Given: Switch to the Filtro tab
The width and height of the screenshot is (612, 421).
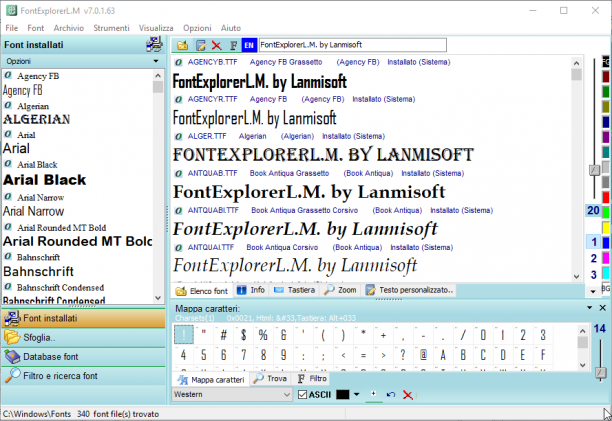Looking at the screenshot, I should [312, 378].
